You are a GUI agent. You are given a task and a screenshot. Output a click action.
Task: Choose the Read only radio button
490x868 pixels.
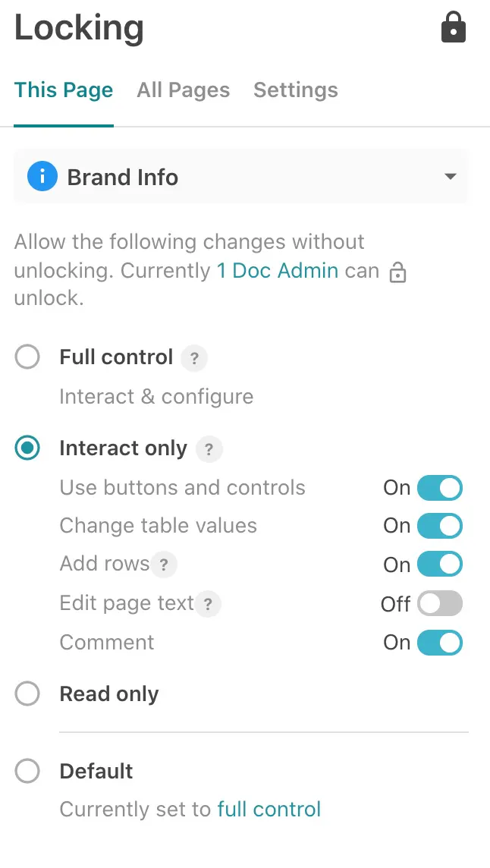(27, 693)
